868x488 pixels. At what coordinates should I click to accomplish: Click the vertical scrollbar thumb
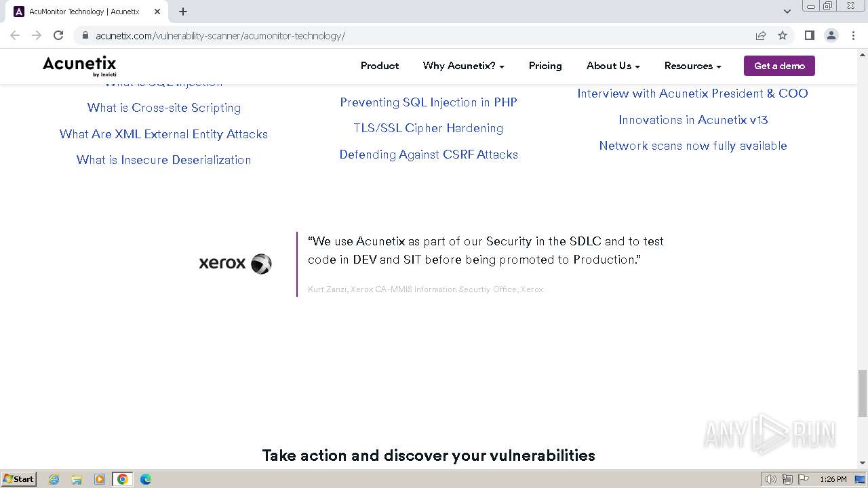[862, 393]
